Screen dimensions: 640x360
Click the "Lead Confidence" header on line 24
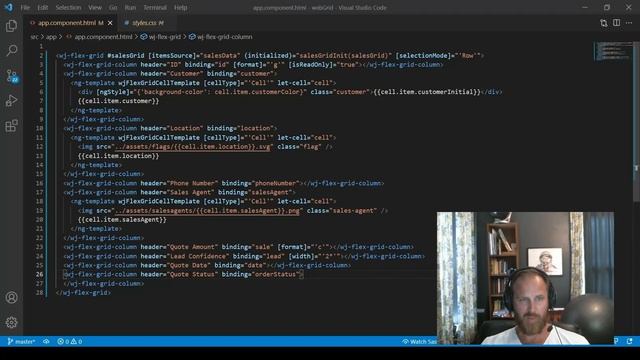coord(198,256)
